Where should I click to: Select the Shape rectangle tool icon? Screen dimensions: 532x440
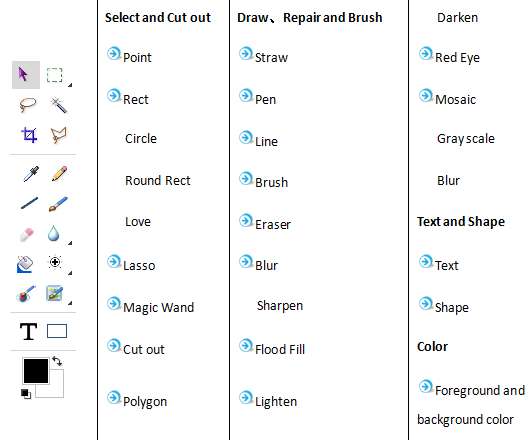tap(57, 331)
